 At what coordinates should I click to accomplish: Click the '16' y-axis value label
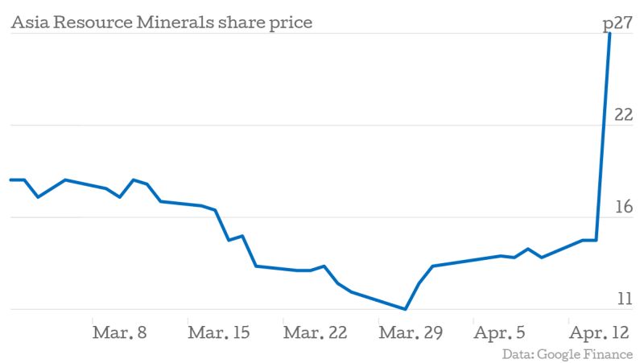click(624, 208)
